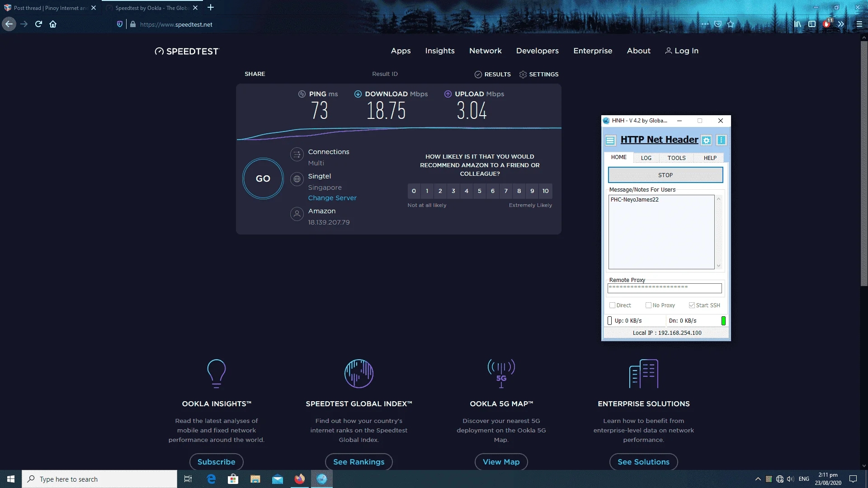The width and height of the screenshot is (868, 488).
Task: Rate recommendation score 10
Action: (x=546, y=191)
